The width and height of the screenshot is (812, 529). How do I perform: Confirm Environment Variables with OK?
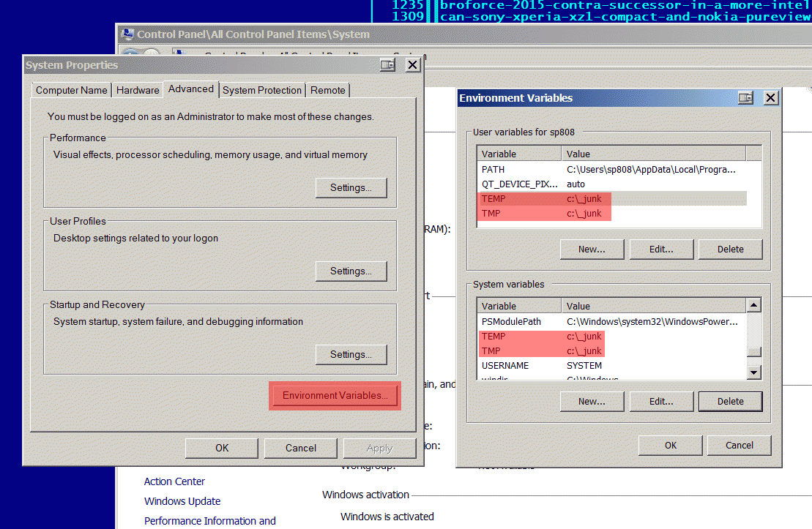[671, 446]
